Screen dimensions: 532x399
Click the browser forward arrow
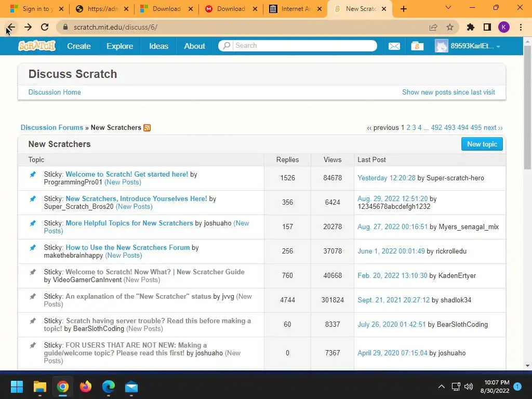coord(28,27)
